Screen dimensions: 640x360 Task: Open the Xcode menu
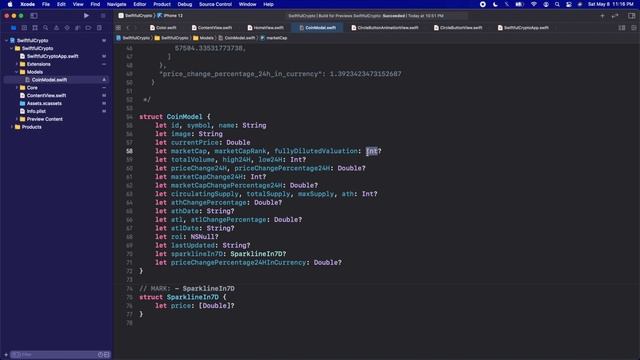point(27,4)
